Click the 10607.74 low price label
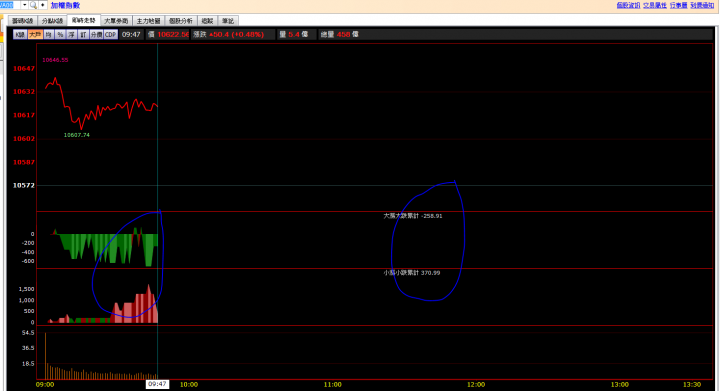Viewport: 720px width, 391px height. coord(77,135)
